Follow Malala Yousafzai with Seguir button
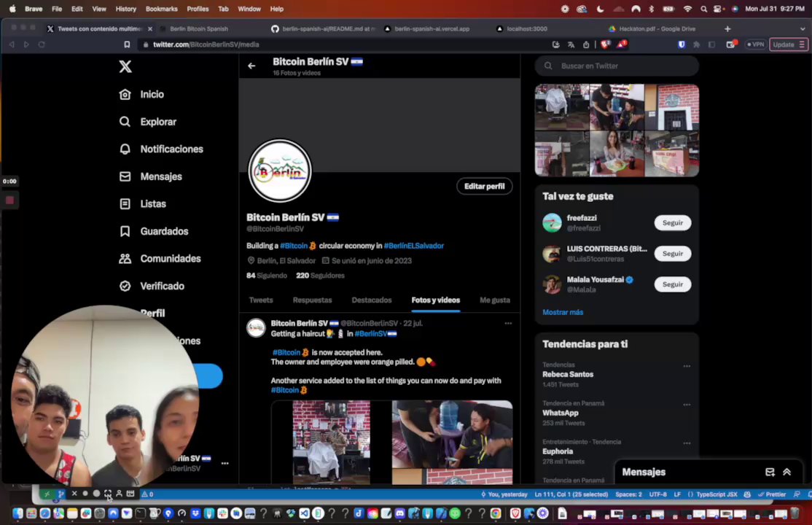The width and height of the screenshot is (812, 525). click(x=673, y=284)
